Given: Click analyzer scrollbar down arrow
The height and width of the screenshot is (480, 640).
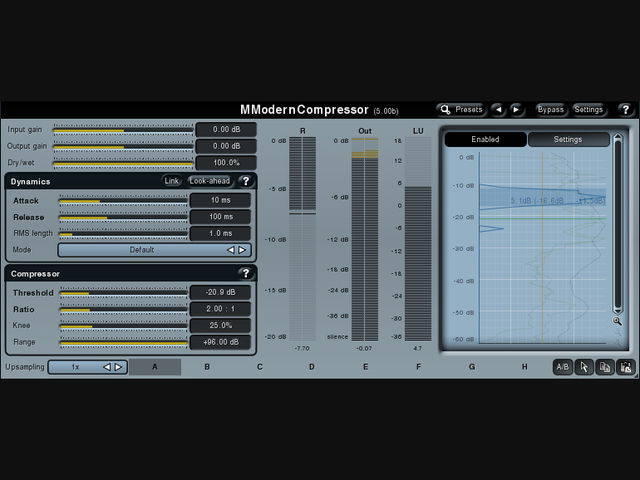Looking at the screenshot, I should [618, 311].
